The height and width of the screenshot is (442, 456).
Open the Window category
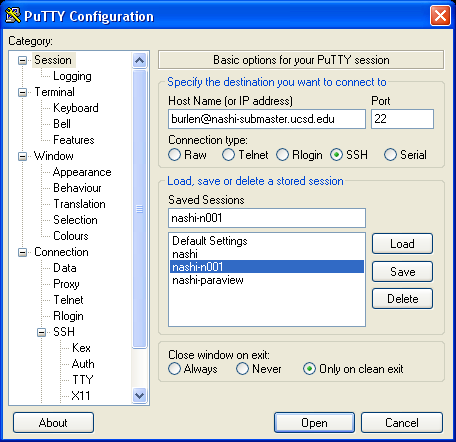(x=54, y=156)
